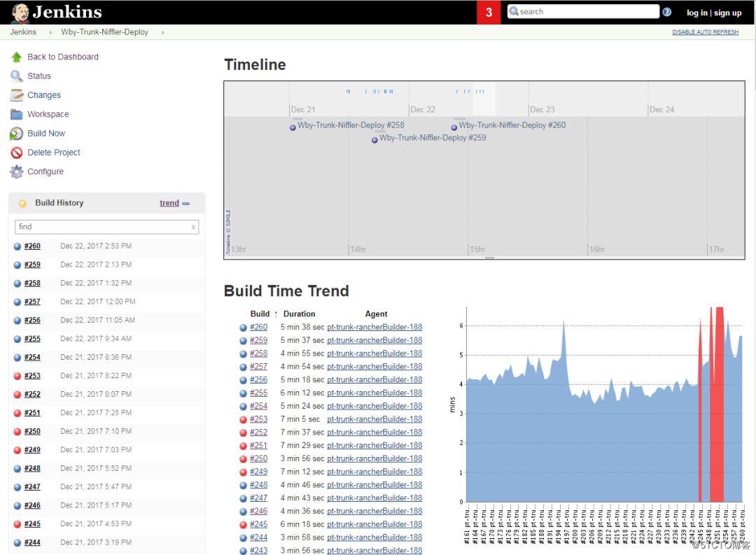Expand breadcrumb arrow after Wby-Trunk-Niffler-Deploy
756x555 pixels.
point(163,32)
